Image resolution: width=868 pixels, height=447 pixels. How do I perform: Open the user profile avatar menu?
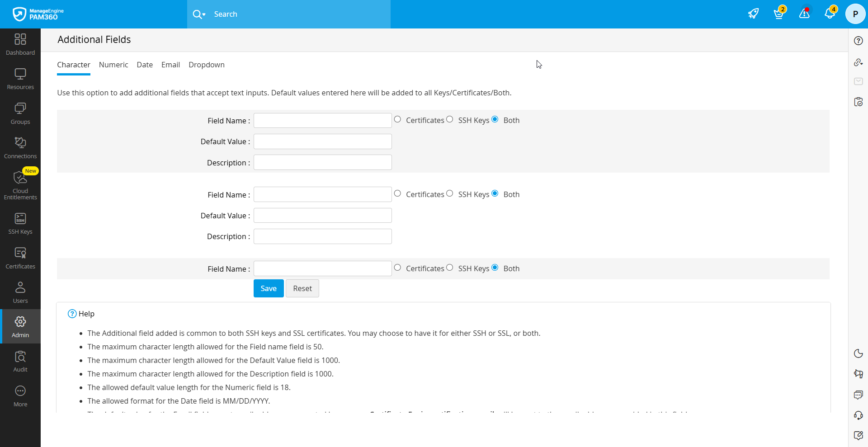point(855,14)
